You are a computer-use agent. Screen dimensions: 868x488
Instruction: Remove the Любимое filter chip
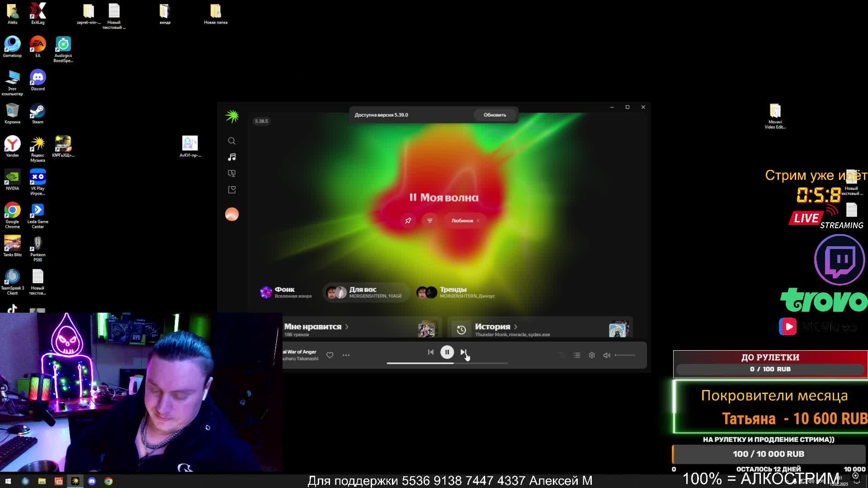478,221
